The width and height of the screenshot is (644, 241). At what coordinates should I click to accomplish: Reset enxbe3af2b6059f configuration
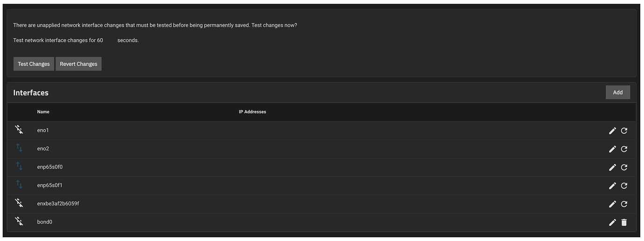click(624, 204)
